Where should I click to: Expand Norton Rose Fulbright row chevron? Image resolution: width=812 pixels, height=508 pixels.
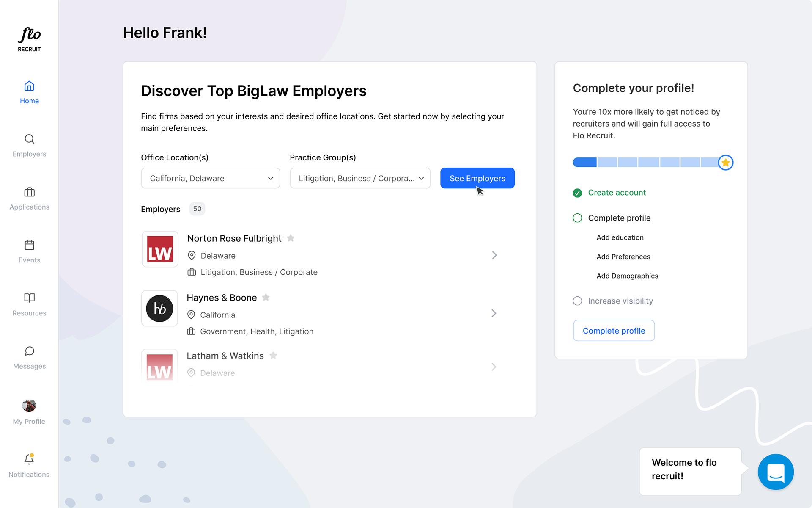494,255
